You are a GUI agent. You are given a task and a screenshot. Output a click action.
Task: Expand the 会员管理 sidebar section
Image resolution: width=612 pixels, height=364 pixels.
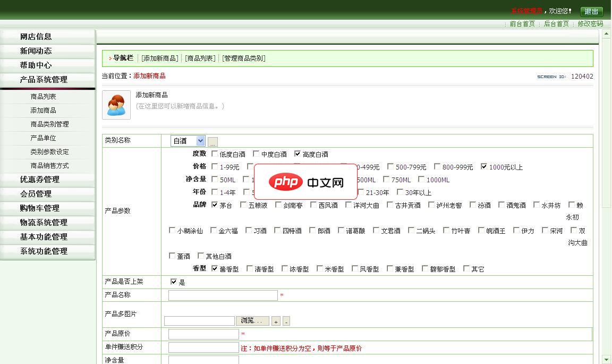coord(48,193)
